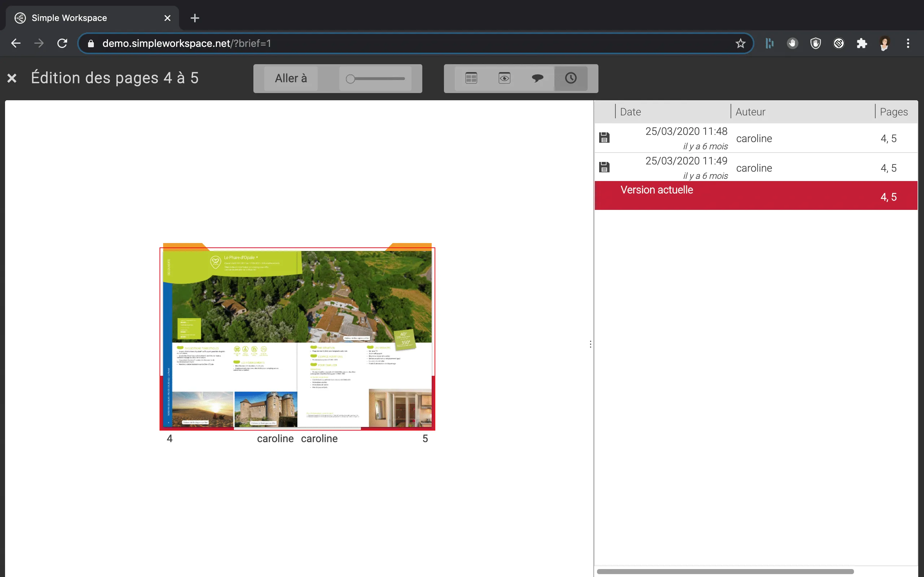Toggle the history clock icon
The image size is (924, 577).
tap(570, 78)
